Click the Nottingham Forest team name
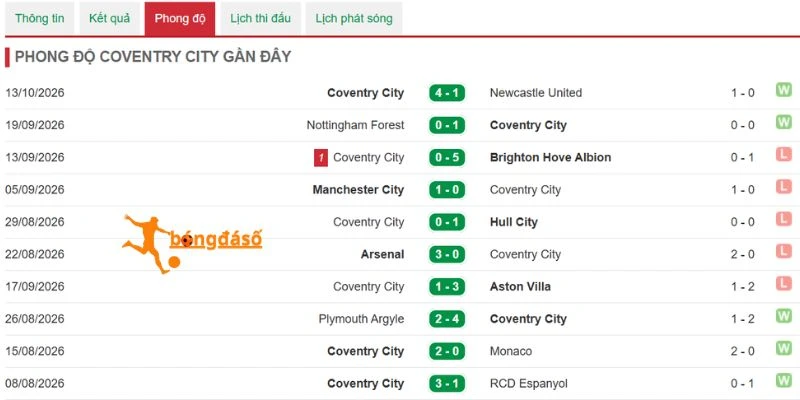 (355, 125)
